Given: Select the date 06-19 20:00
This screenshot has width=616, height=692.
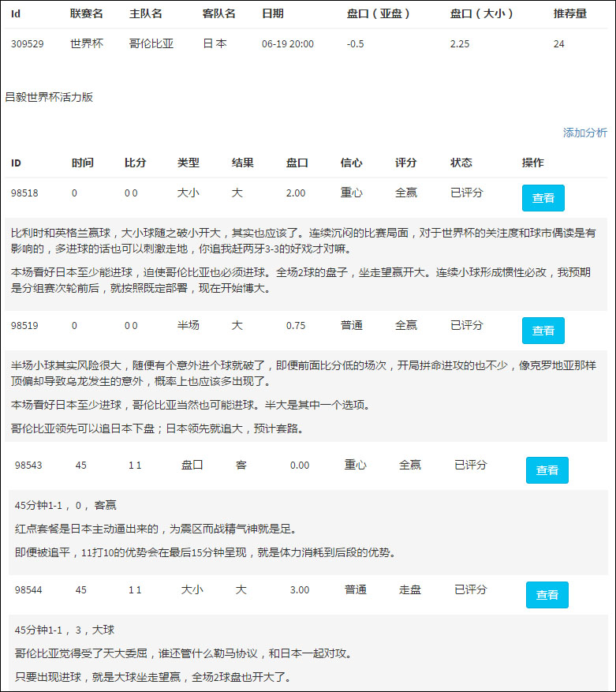Looking at the screenshot, I should pyautogui.click(x=288, y=43).
